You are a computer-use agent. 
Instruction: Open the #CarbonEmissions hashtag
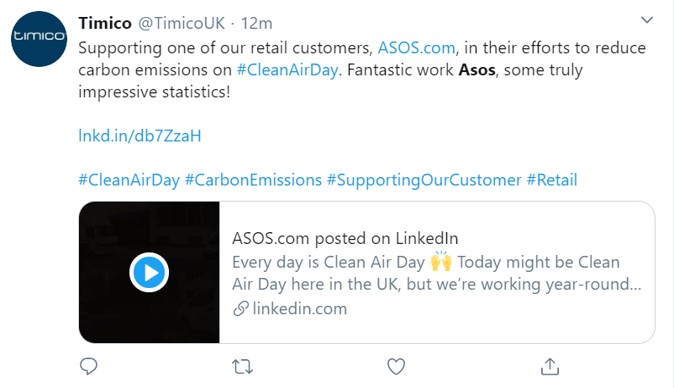coord(253,180)
